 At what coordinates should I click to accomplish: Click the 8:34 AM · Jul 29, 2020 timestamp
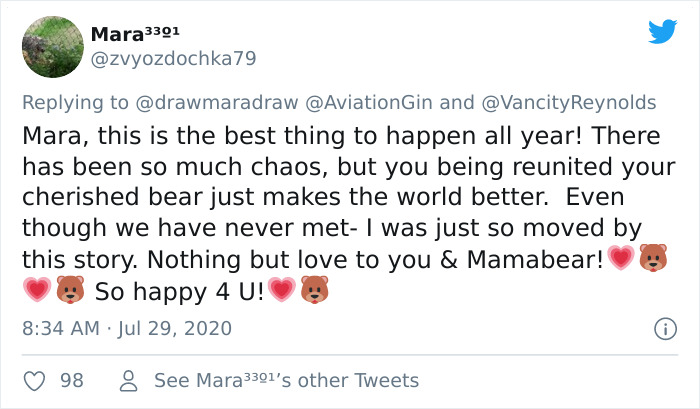pyautogui.click(x=128, y=328)
